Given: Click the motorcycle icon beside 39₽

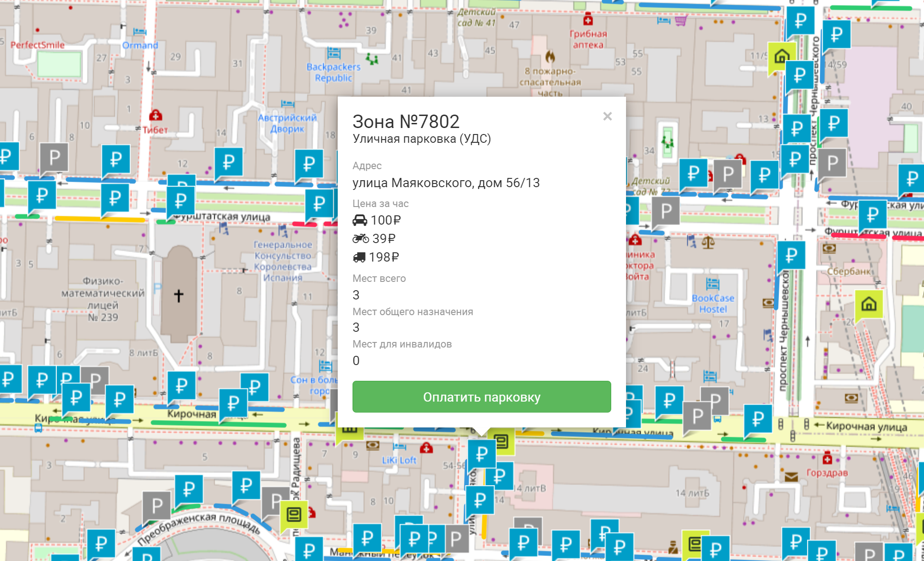Looking at the screenshot, I should pyautogui.click(x=361, y=238).
